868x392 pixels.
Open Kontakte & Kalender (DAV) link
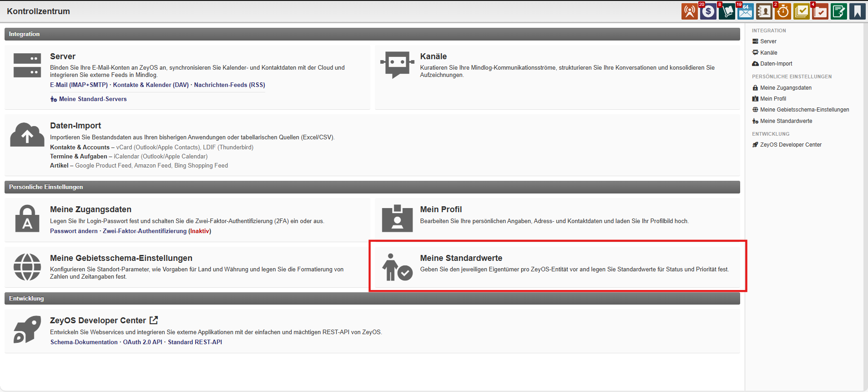click(x=151, y=85)
